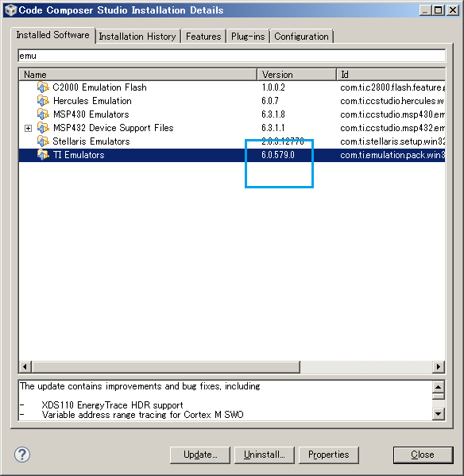The image size is (464, 476).
Task: Click version value 6.3.1.8
Action: (x=273, y=114)
